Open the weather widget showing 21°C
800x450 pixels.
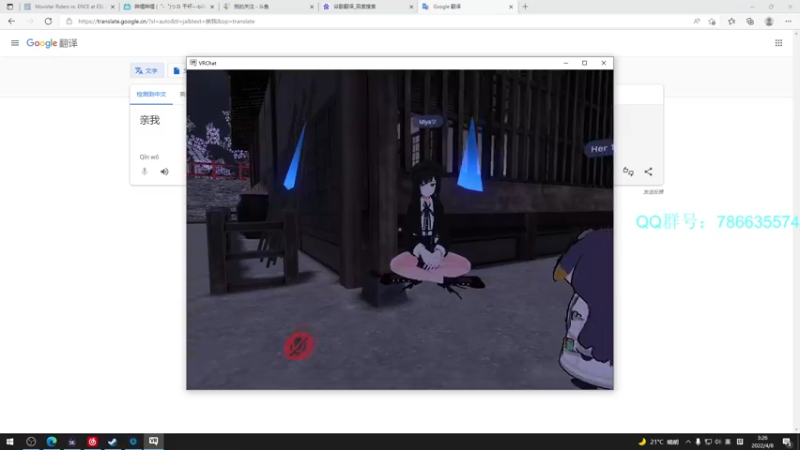(x=658, y=442)
